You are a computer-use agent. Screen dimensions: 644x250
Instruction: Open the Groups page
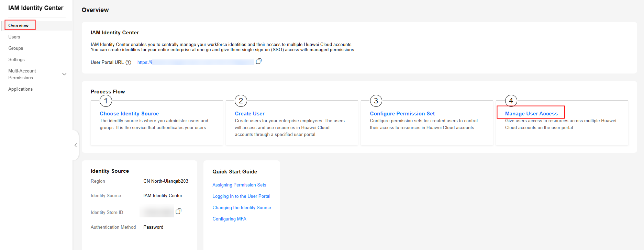pyautogui.click(x=16, y=48)
